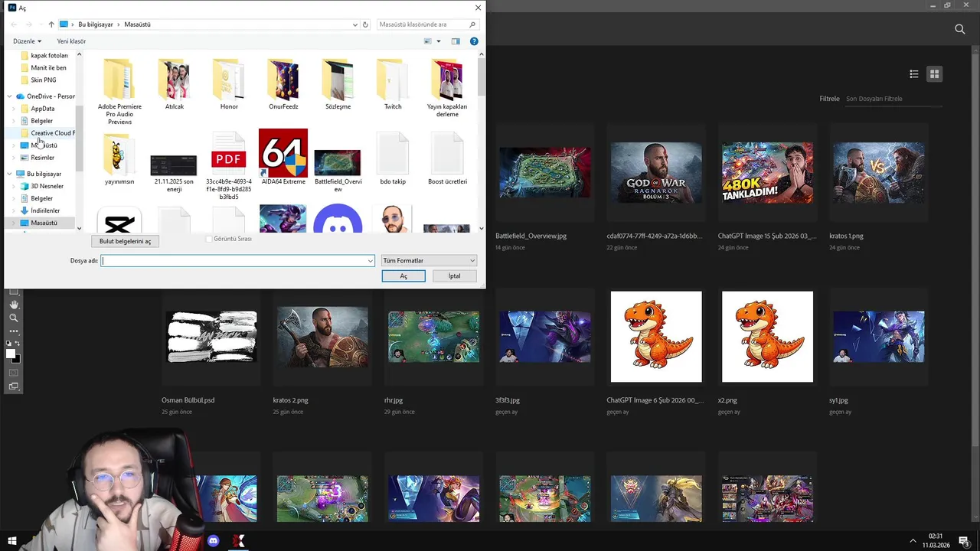This screenshot has height=551, width=980.
Task: Select the Boost ücretleri file
Action: click(x=447, y=159)
